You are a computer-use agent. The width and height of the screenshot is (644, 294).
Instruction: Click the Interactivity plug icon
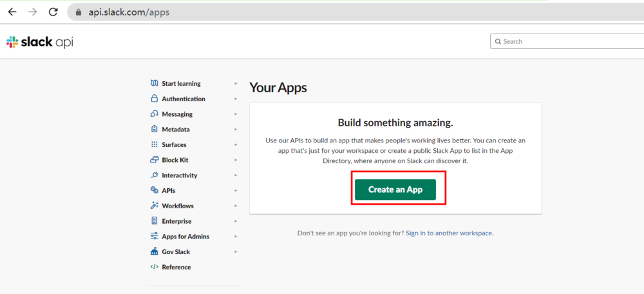click(155, 175)
